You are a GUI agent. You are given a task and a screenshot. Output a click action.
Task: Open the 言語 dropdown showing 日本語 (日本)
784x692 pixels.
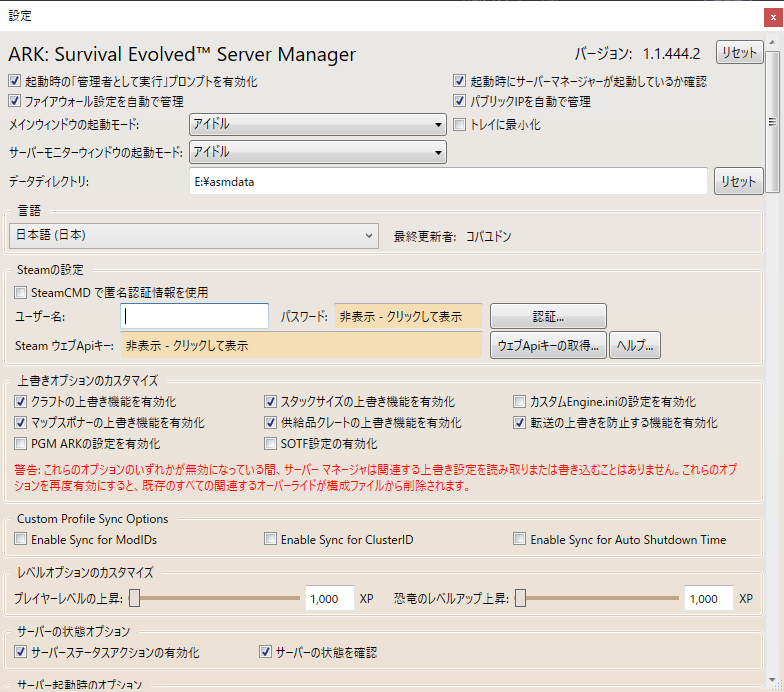194,236
